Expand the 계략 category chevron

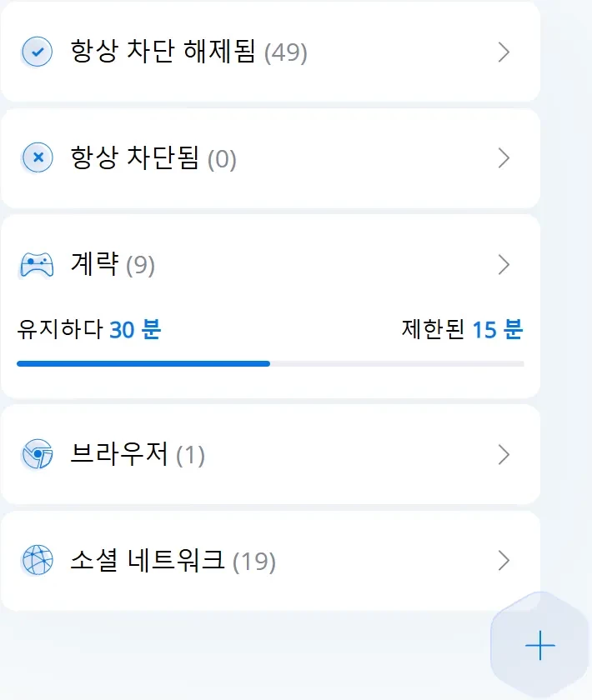coord(503,265)
